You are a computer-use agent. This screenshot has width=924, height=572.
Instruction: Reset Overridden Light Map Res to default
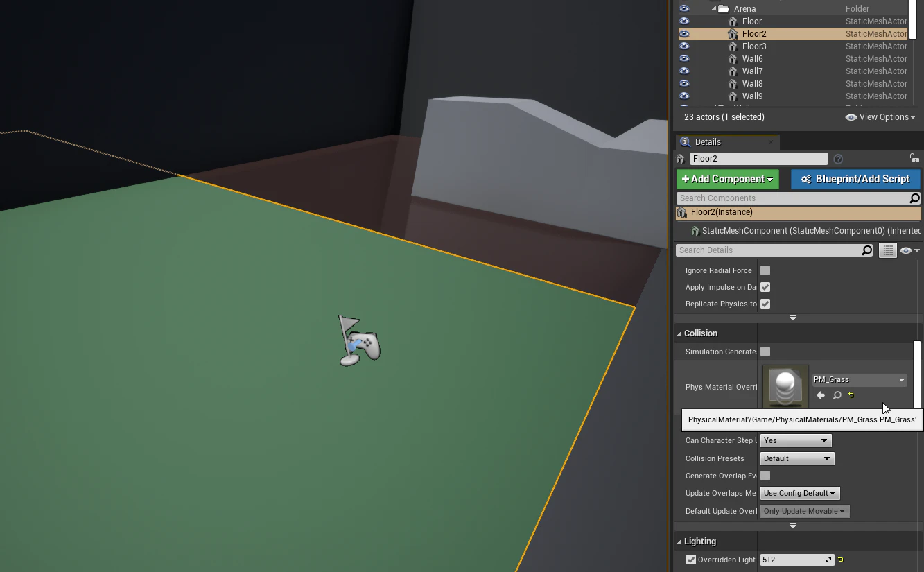840,560
